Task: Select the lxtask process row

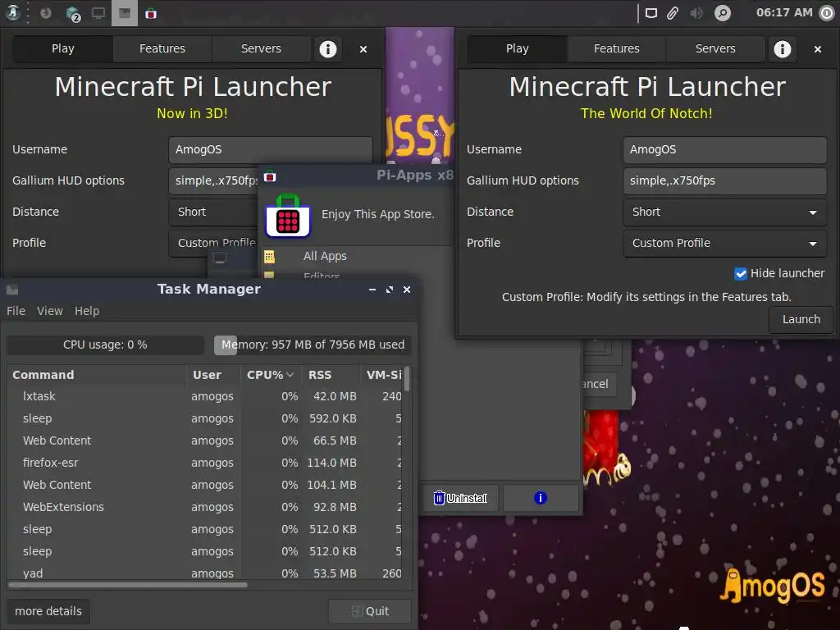Action: coord(205,396)
